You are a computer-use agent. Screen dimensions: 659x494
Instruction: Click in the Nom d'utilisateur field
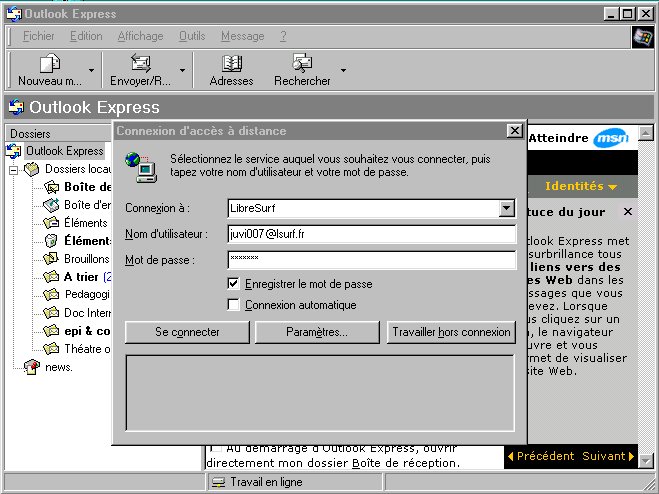pos(372,234)
